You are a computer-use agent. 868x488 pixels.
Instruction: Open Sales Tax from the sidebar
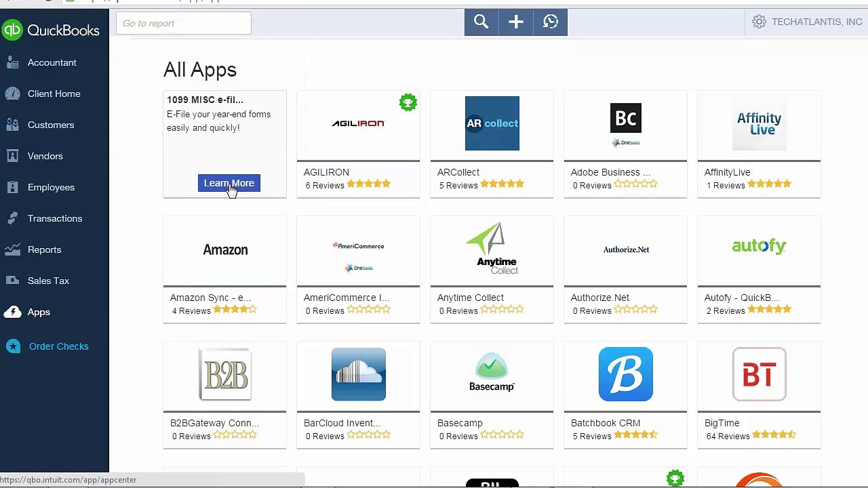pos(48,281)
